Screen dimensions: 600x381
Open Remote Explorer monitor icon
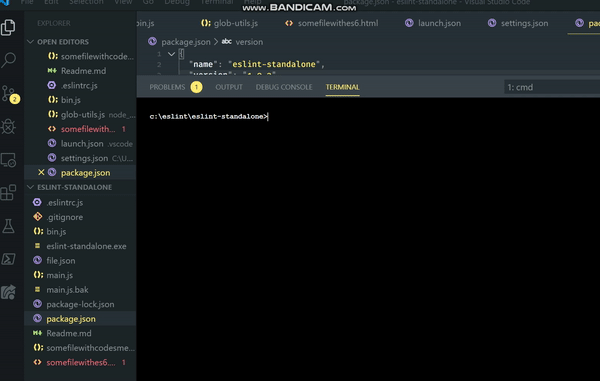pyautogui.click(x=8, y=160)
